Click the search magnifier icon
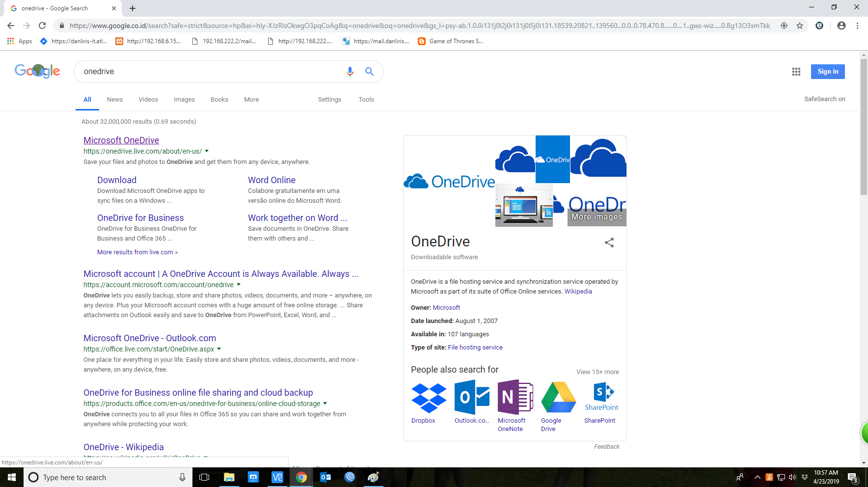Viewport: 868px width, 487px height. pyautogui.click(x=369, y=72)
